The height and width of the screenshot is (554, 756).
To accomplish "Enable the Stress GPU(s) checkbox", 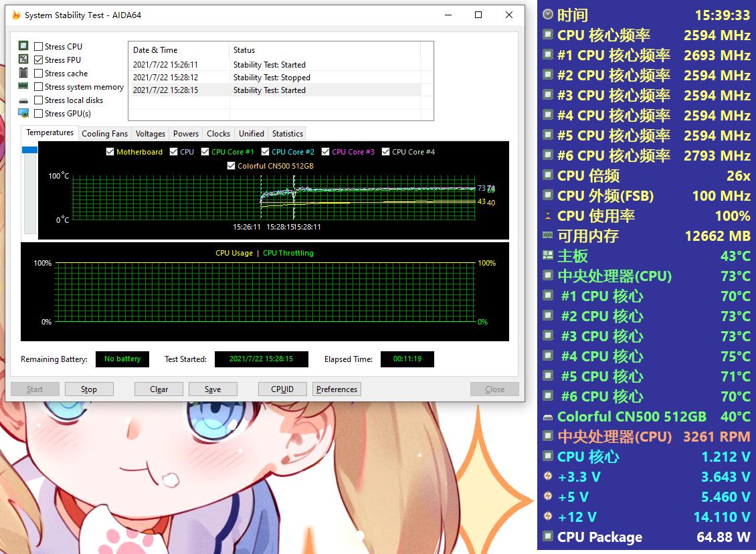I will pos(39,114).
